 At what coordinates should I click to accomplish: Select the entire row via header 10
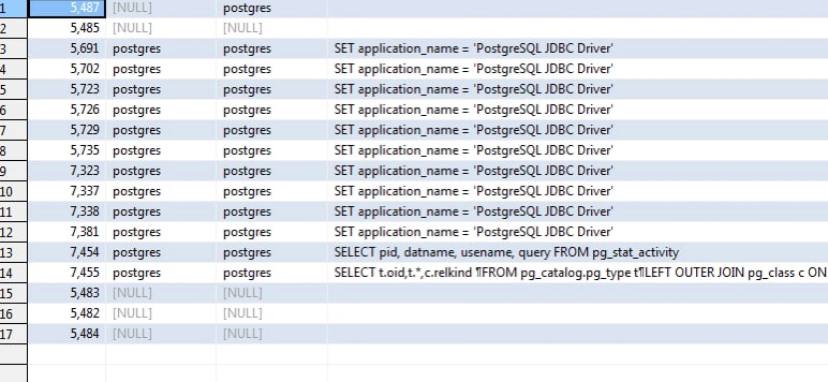coord(13,191)
